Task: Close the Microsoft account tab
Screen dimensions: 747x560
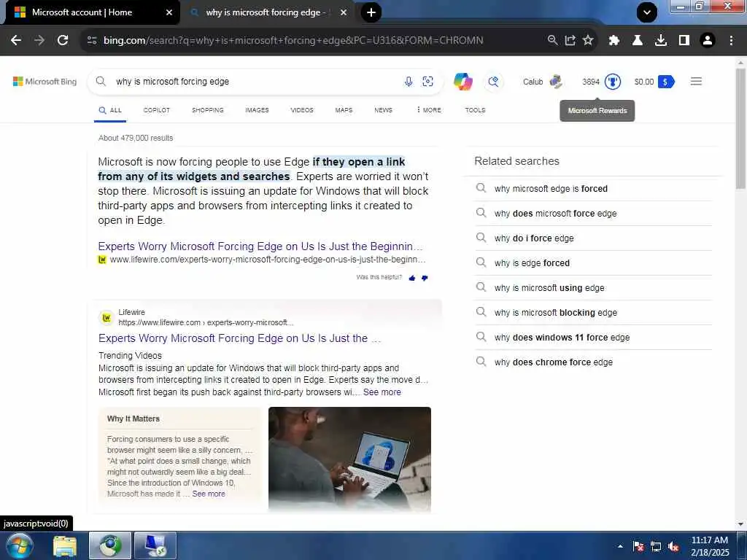Action: 169,12
